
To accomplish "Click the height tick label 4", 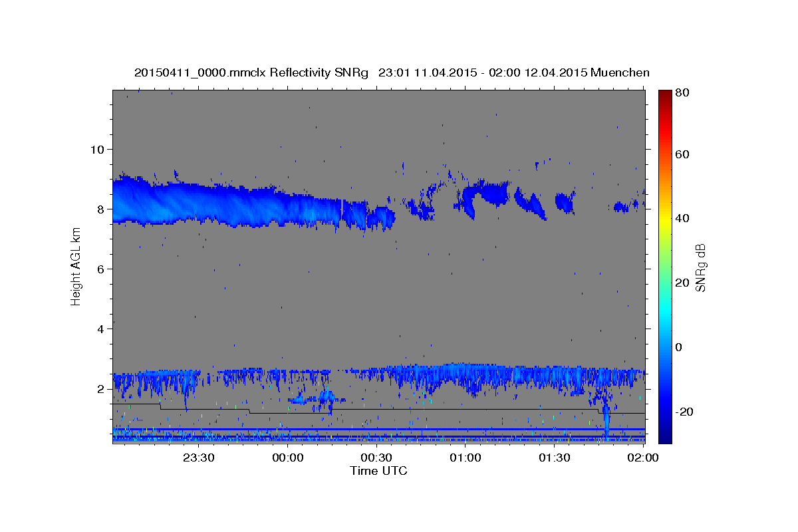I will (101, 329).
